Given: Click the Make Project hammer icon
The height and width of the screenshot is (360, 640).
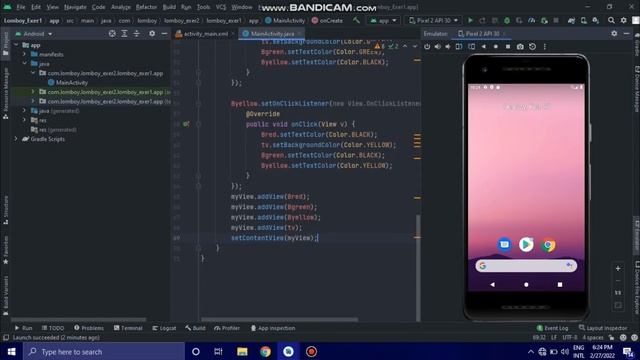Looking at the screenshot, I should tap(356, 20).
